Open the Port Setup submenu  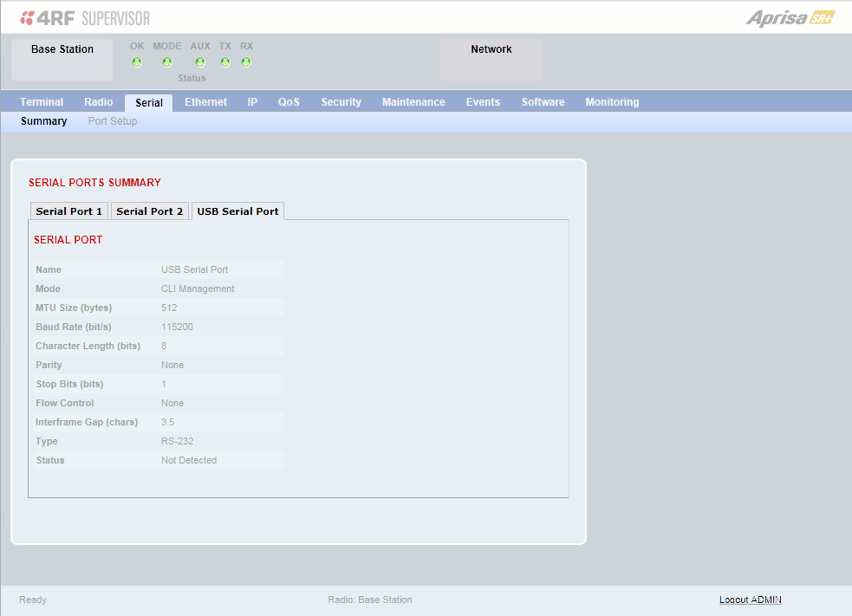coord(113,121)
